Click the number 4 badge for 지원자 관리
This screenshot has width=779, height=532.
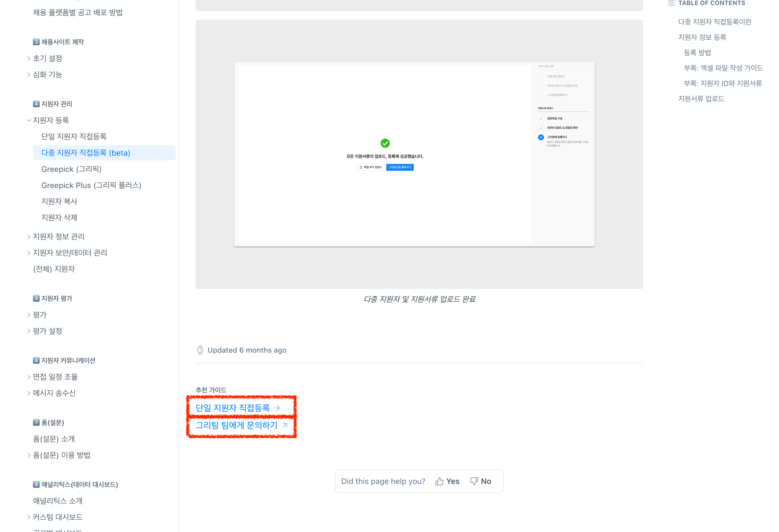click(36, 104)
